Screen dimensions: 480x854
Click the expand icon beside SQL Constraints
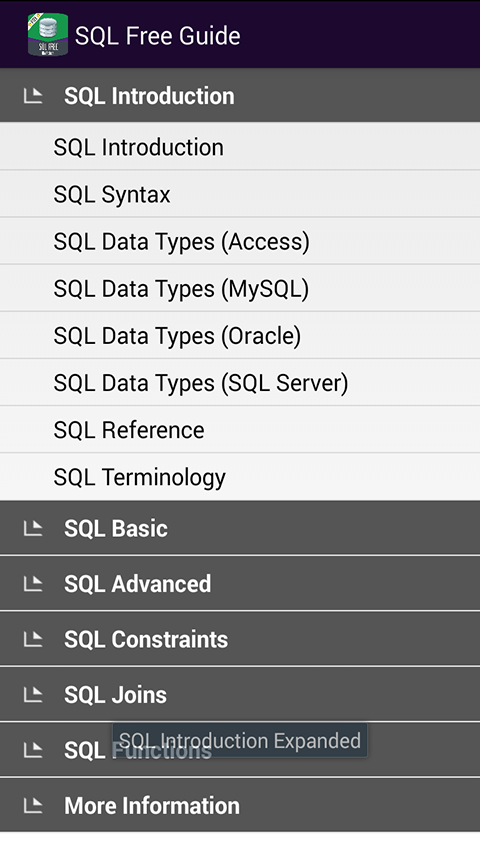33,639
